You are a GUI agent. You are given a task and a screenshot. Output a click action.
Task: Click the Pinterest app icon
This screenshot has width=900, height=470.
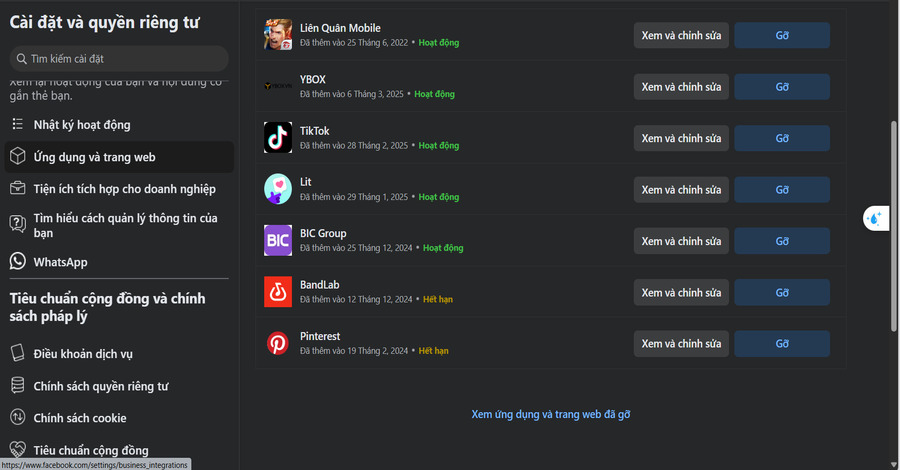click(x=278, y=344)
